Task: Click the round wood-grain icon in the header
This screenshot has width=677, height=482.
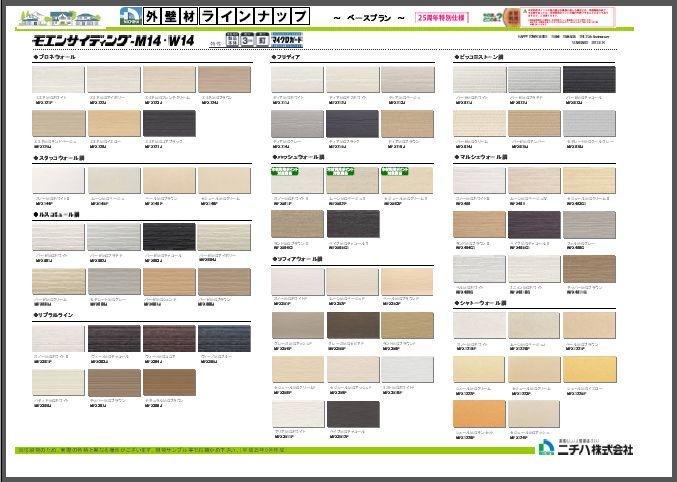Action: click(513, 18)
